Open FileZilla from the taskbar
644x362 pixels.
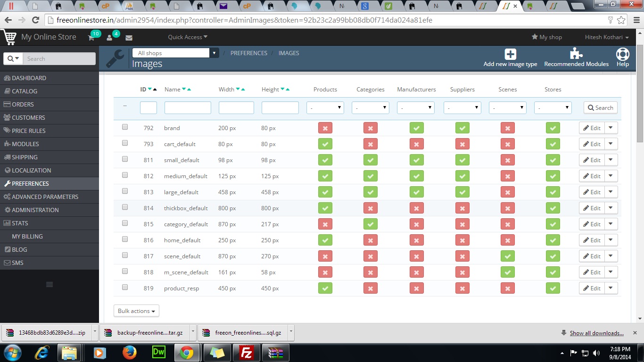click(x=246, y=353)
